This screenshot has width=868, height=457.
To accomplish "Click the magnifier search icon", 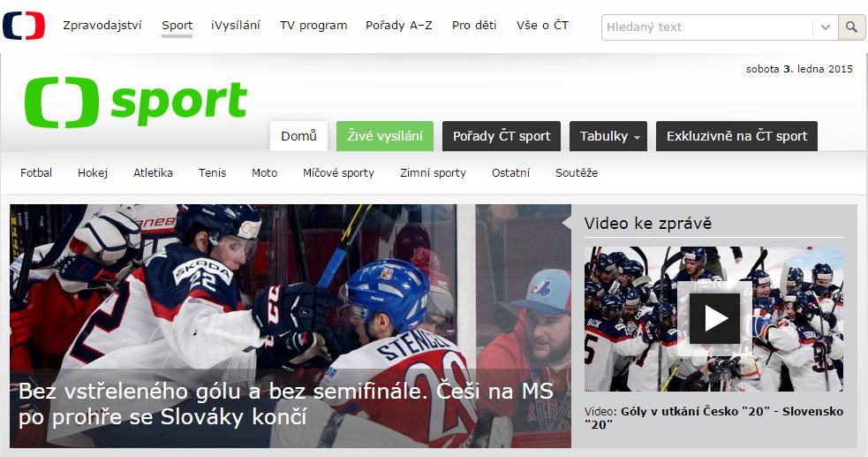I will (851, 27).
